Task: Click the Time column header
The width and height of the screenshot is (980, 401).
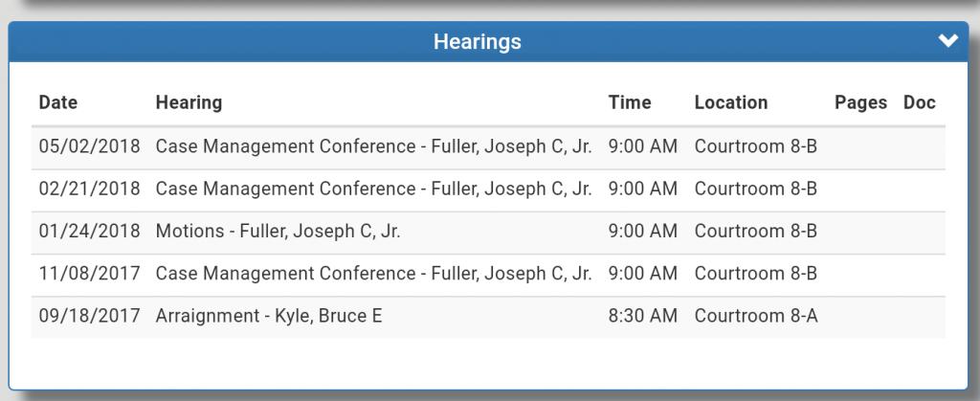Action: [x=629, y=102]
